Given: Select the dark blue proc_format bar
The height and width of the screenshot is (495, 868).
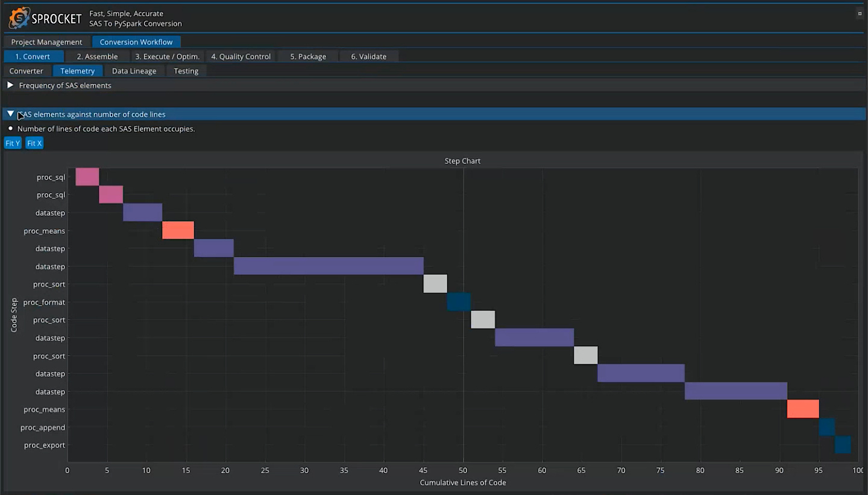Looking at the screenshot, I should coord(459,302).
